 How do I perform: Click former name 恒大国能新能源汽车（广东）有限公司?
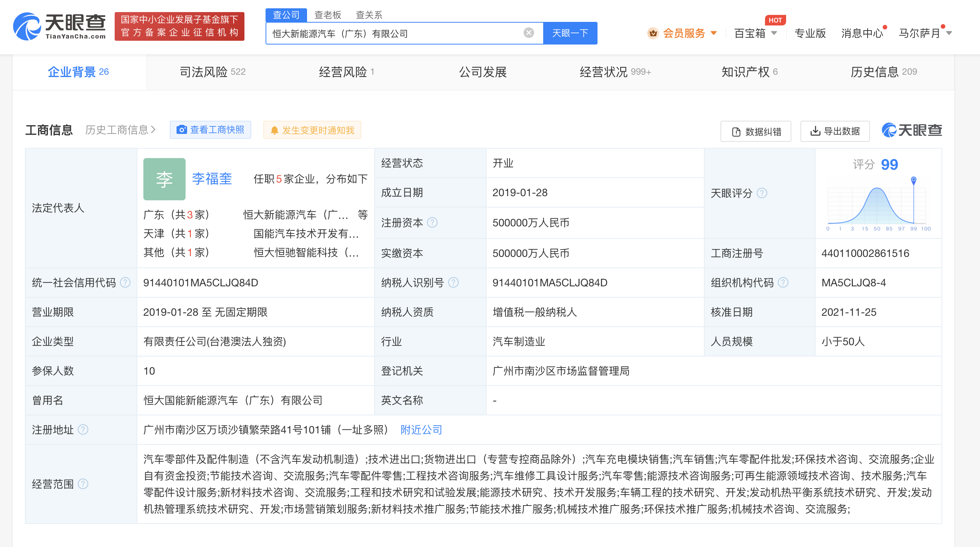click(233, 401)
